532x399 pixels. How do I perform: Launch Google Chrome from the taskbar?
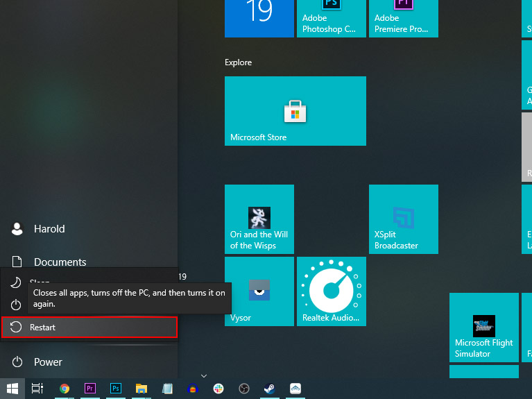click(x=65, y=389)
